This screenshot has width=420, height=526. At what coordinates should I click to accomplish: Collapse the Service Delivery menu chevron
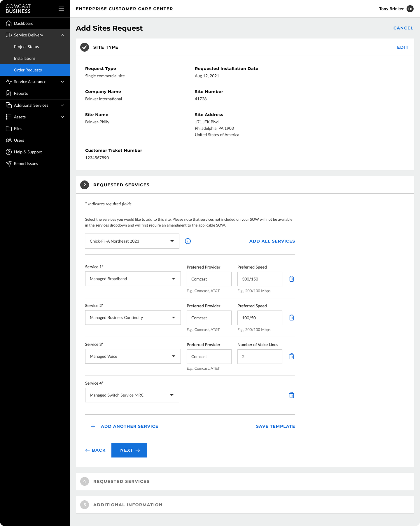coord(62,35)
